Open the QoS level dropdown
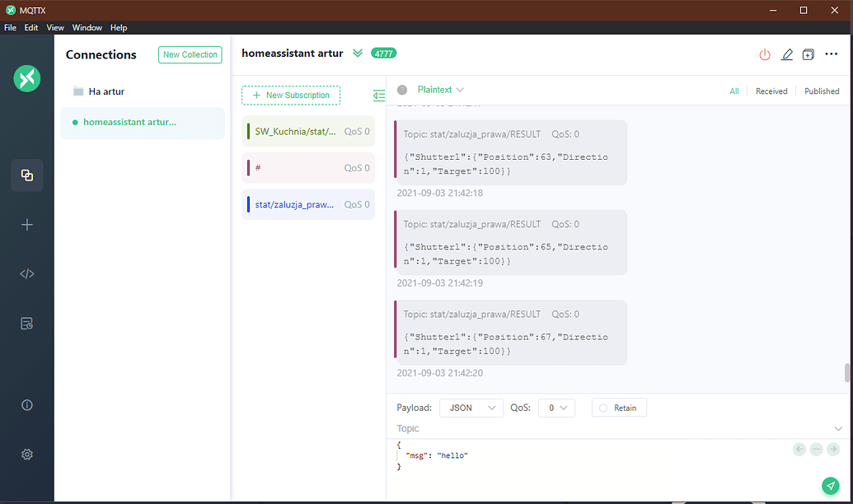Image resolution: width=853 pixels, height=504 pixels. 556,408
